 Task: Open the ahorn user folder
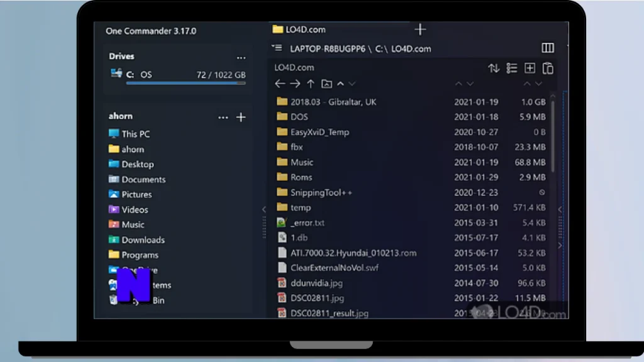(x=126, y=149)
